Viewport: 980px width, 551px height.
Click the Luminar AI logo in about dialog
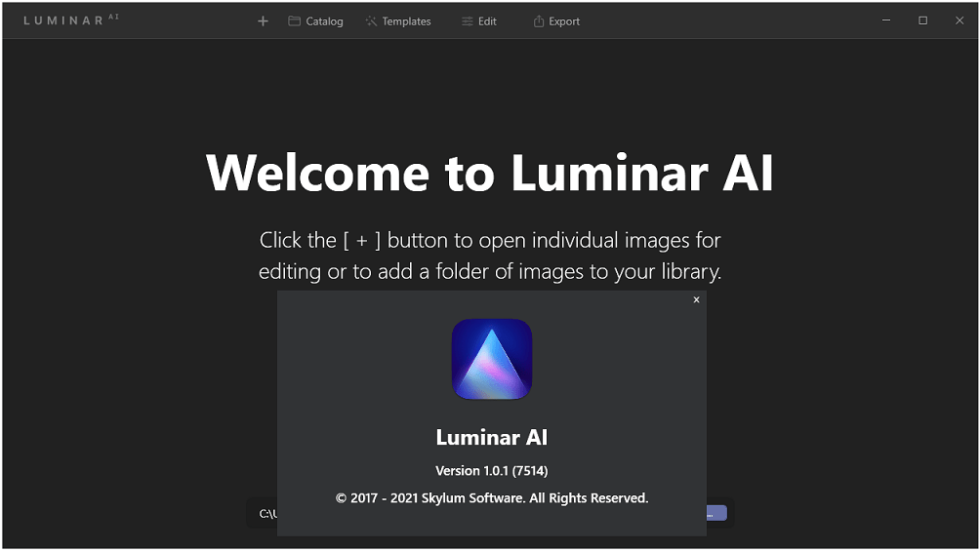tap(492, 359)
